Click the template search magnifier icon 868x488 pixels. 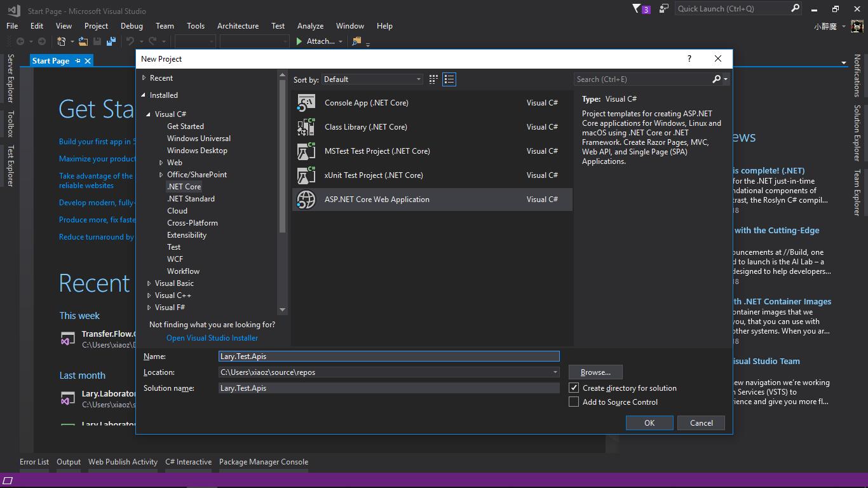[717, 79]
